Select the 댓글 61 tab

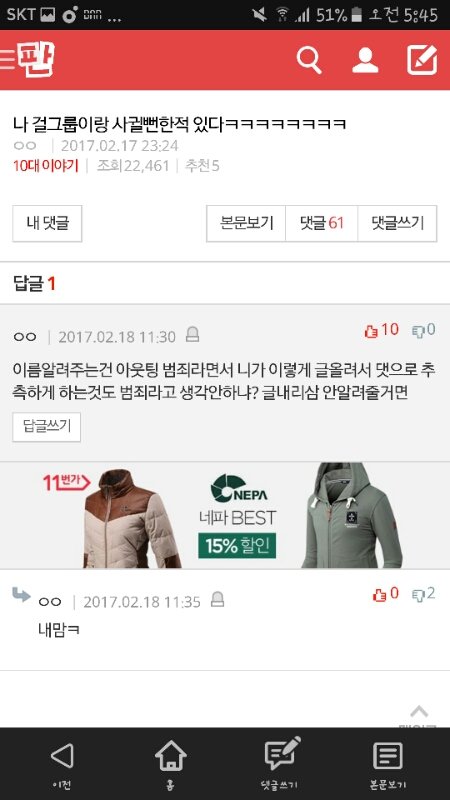pyautogui.click(x=322, y=223)
